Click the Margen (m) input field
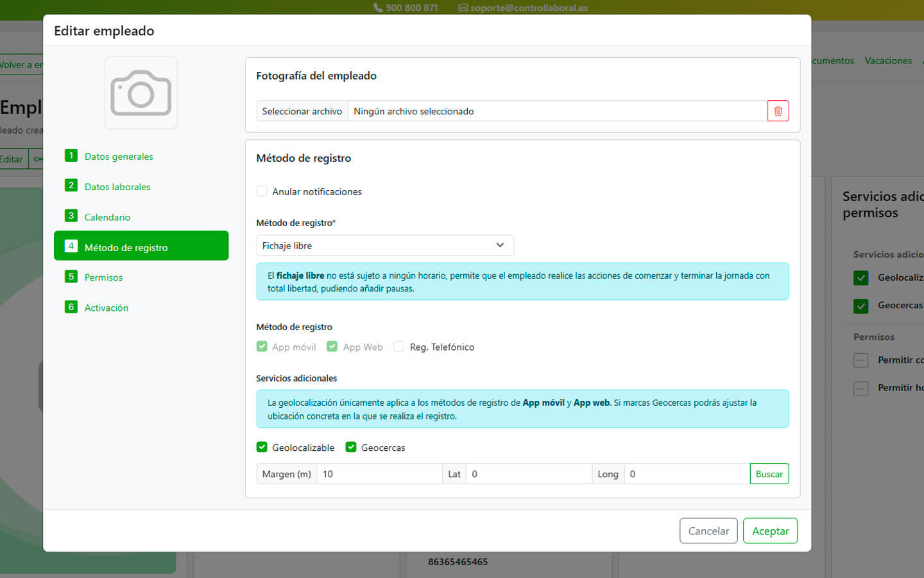 379,474
